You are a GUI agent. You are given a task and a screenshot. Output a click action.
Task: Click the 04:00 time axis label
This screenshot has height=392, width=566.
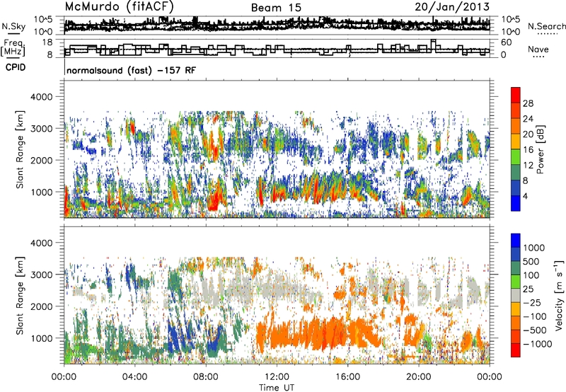coord(134,377)
